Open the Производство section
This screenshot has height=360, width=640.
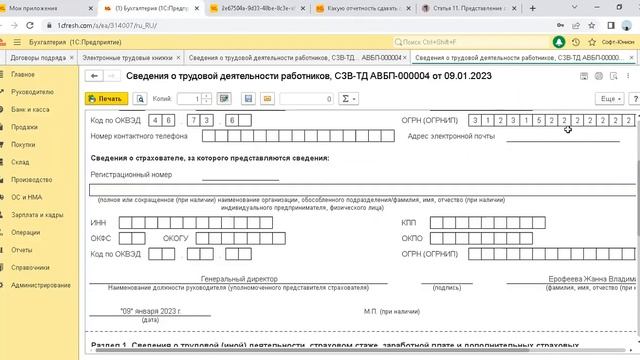coord(31,180)
